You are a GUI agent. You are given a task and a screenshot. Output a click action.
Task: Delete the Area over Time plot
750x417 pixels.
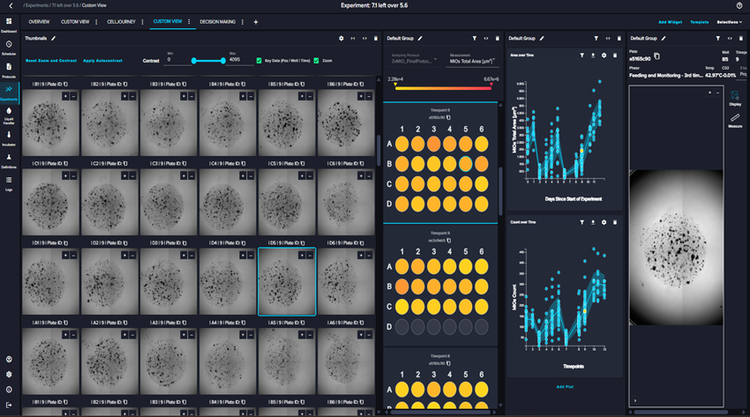tap(615, 55)
